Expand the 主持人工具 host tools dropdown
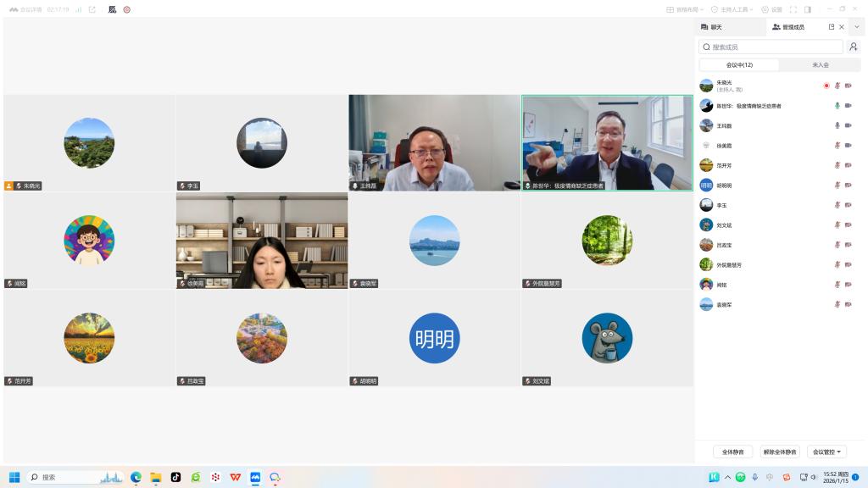The width and height of the screenshot is (868, 488). click(x=733, y=9)
